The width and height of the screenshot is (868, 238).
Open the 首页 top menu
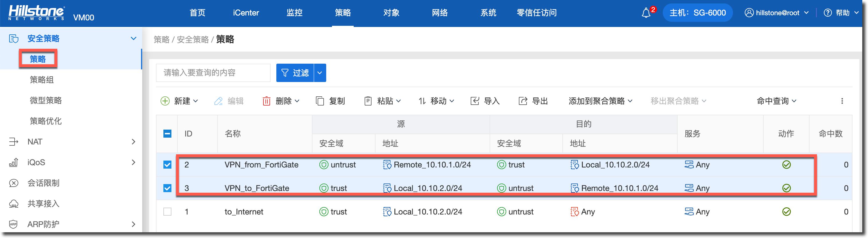(198, 13)
